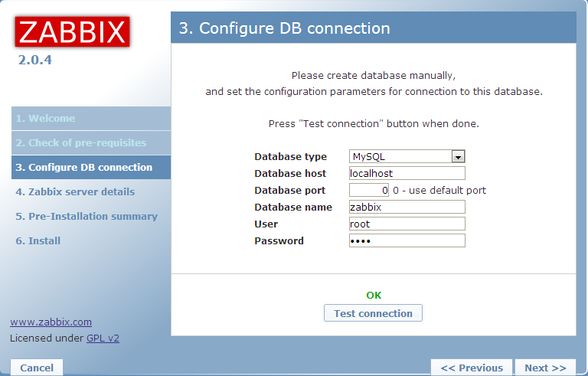Click the Database name label
Image resolution: width=588 pixels, height=376 pixels.
[x=293, y=207]
